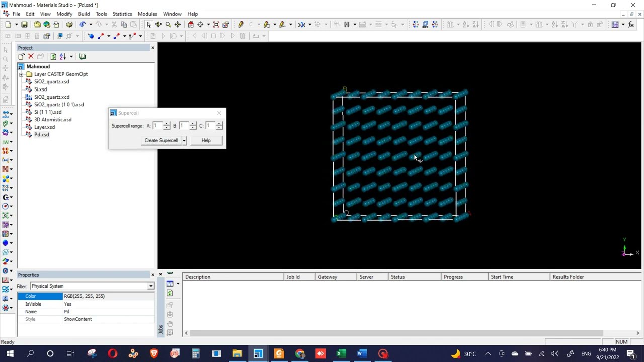Screen dimensions: 644x362
Task: Open the Modules menu
Action: [x=147, y=14]
